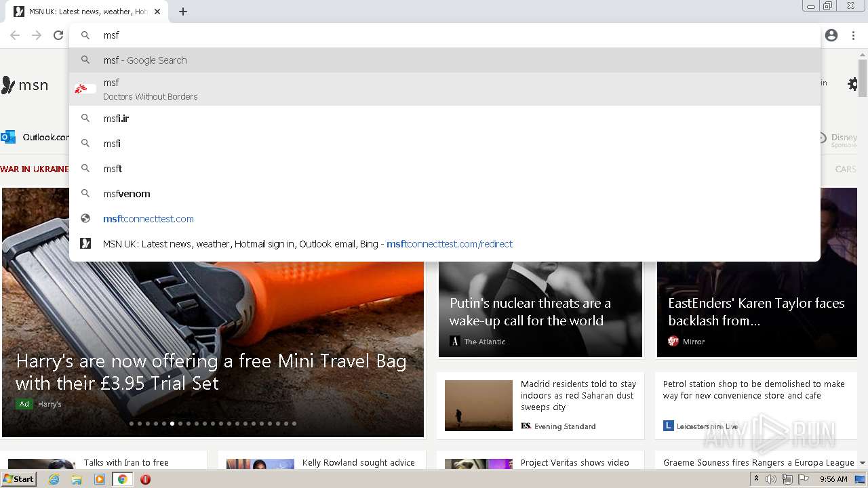Select the 'msfi.ir' suggestion
This screenshot has height=488, width=868.
[x=445, y=119]
